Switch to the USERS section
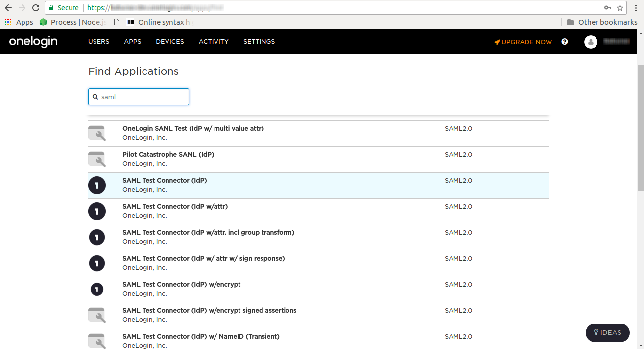Image resolution: width=644 pixels, height=349 pixels. point(98,41)
